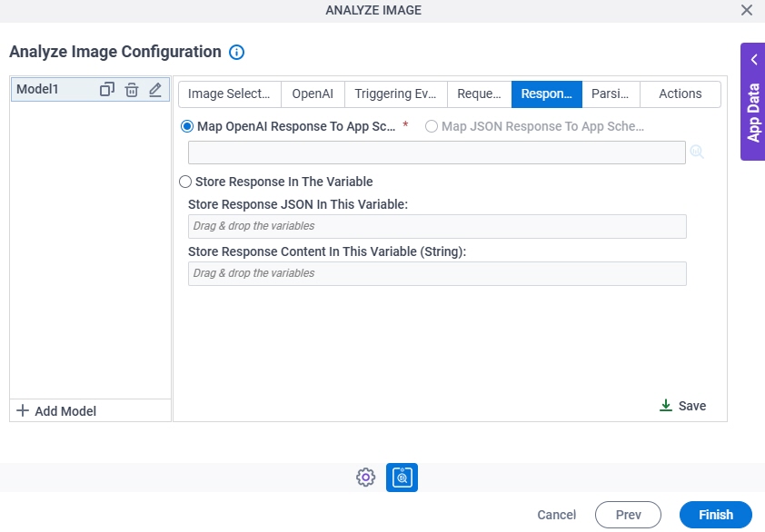Screen dimensions: 765x532
Task: Cancel the configuration
Action: [x=556, y=515]
